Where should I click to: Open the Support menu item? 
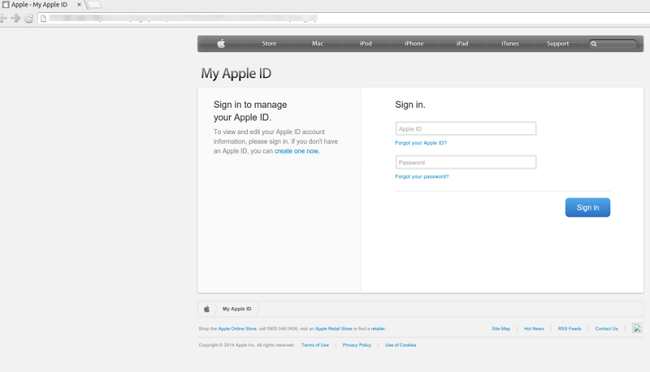[x=558, y=44]
